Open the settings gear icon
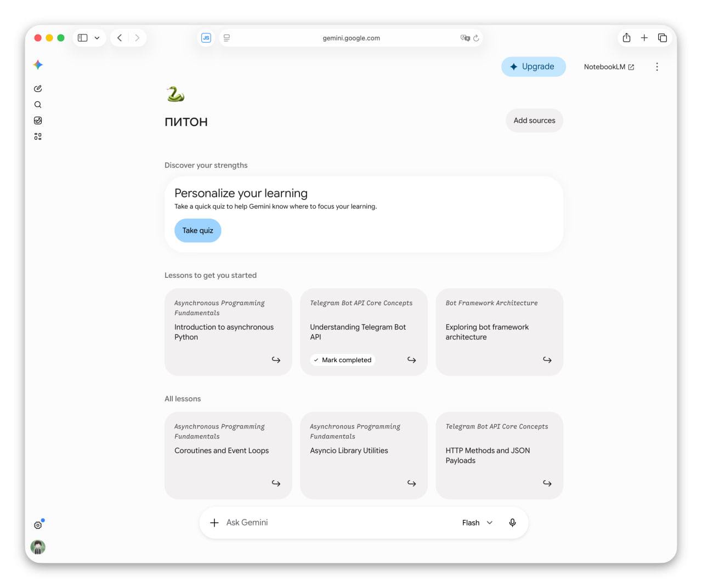The image size is (702, 588). click(38, 525)
